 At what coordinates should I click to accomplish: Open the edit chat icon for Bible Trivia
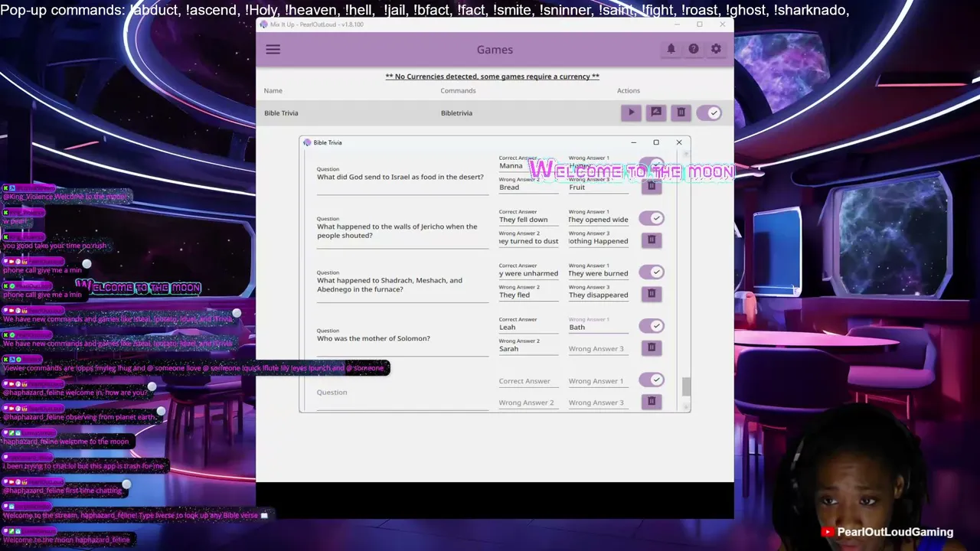point(656,112)
